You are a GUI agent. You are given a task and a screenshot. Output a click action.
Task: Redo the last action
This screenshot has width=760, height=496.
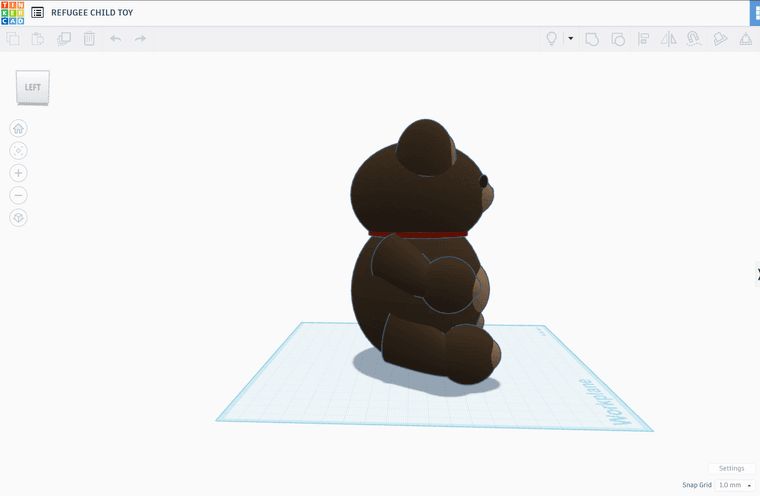[141, 39]
